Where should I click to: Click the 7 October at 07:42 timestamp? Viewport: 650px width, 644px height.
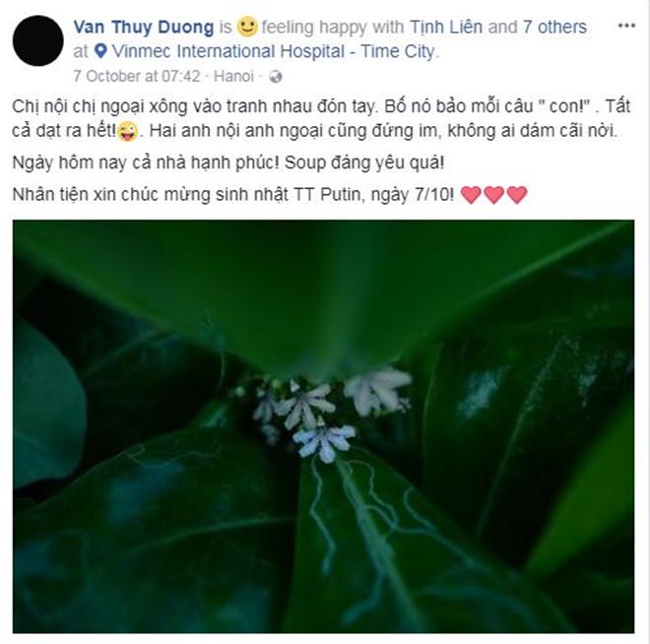tap(136, 76)
